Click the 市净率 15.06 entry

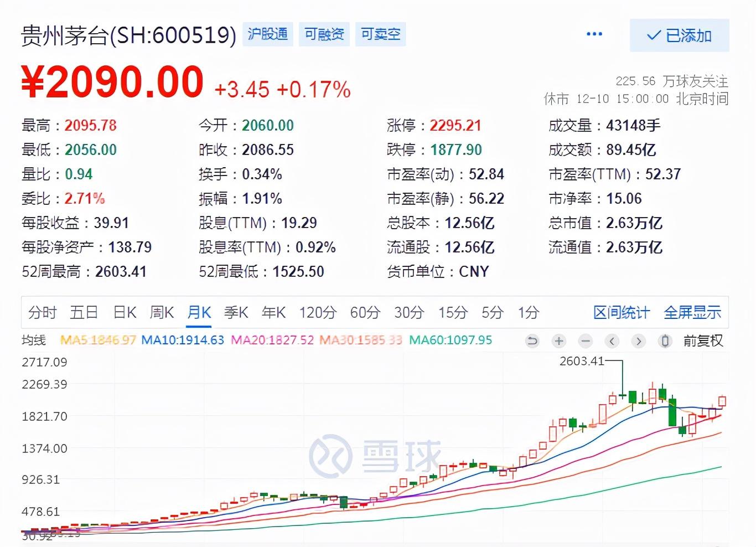[595, 199]
